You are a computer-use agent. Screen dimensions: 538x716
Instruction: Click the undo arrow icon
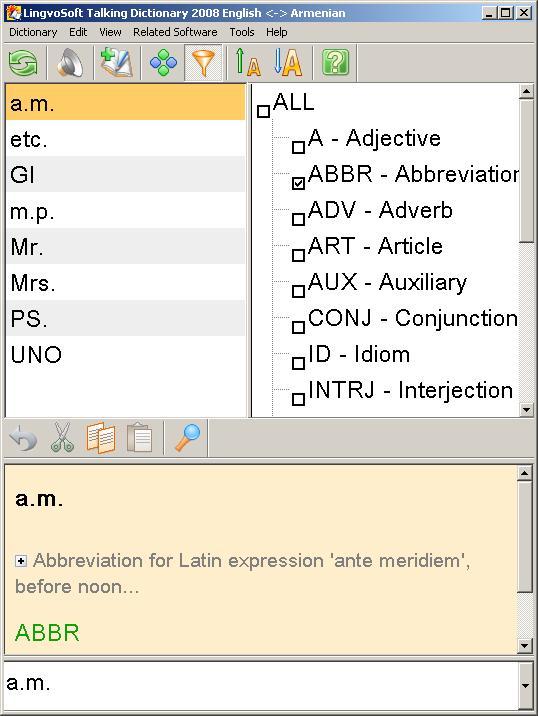tap(23, 438)
